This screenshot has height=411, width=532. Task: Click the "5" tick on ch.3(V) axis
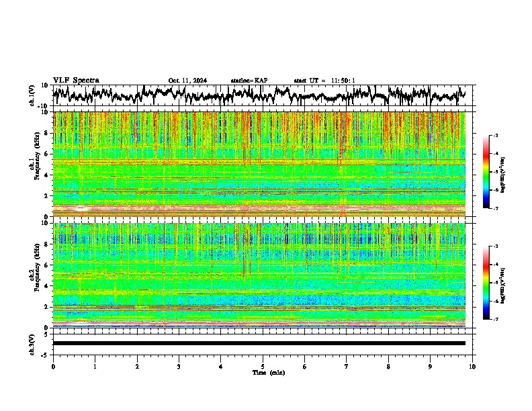pyautogui.click(x=46, y=334)
